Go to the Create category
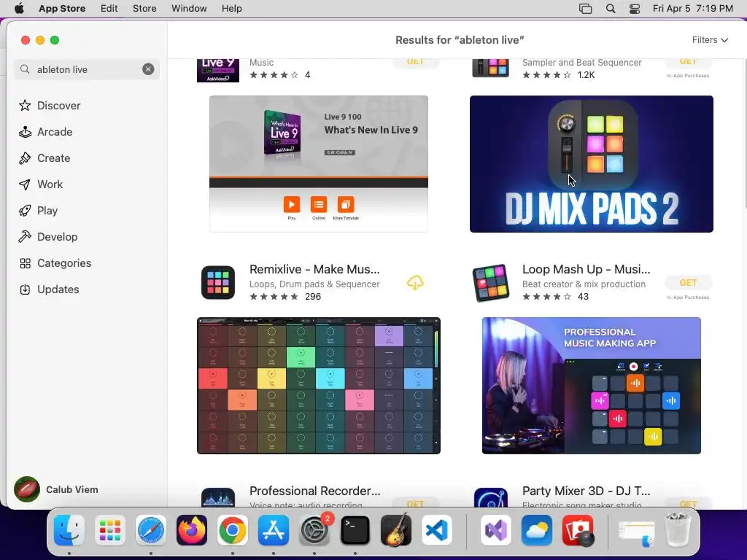 [x=44, y=158]
